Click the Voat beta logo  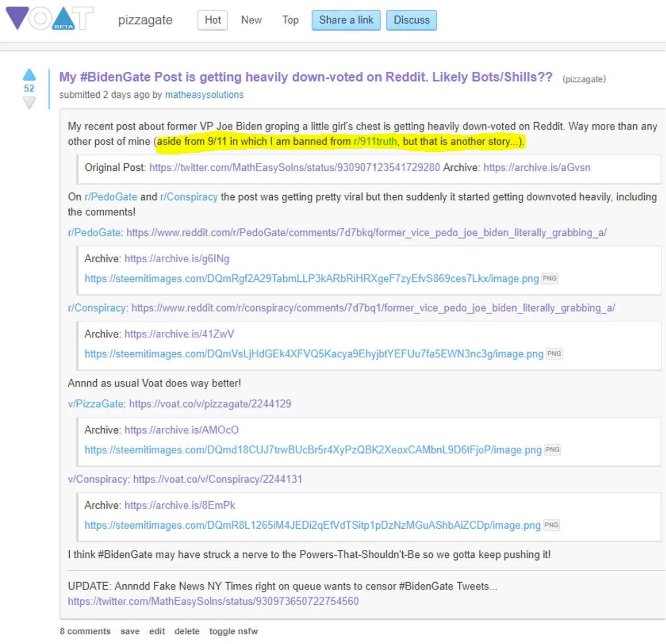click(x=49, y=18)
